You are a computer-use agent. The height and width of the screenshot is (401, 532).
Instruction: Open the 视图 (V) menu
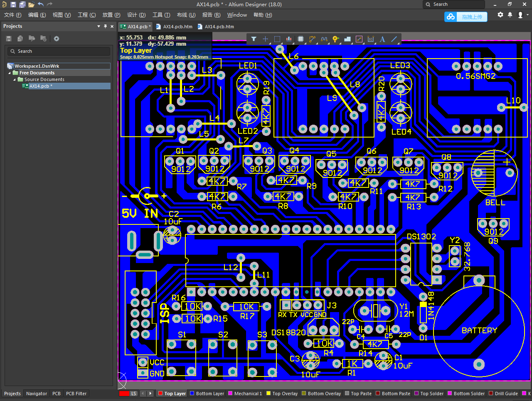point(62,15)
